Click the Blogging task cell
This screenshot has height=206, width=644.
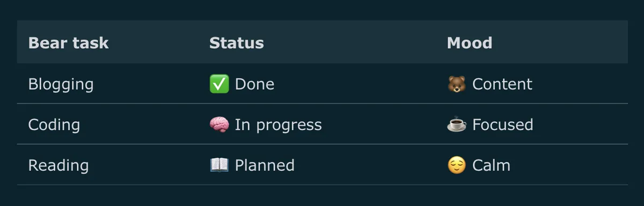61,85
